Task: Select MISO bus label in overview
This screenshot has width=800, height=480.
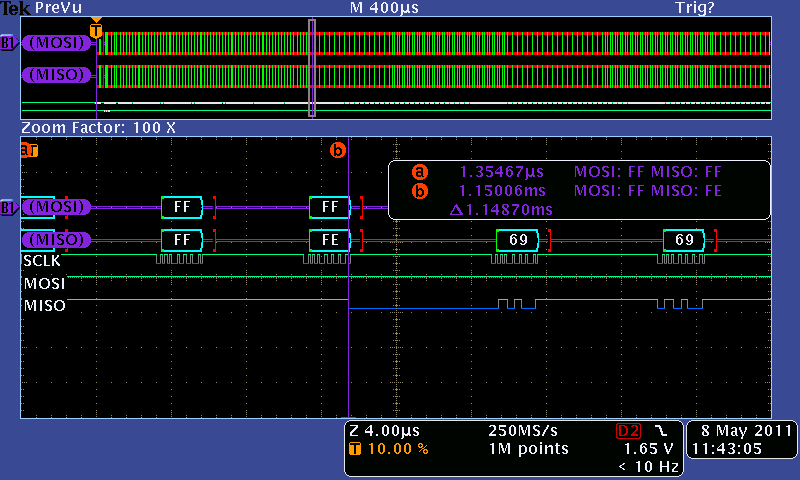Action: [56, 75]
